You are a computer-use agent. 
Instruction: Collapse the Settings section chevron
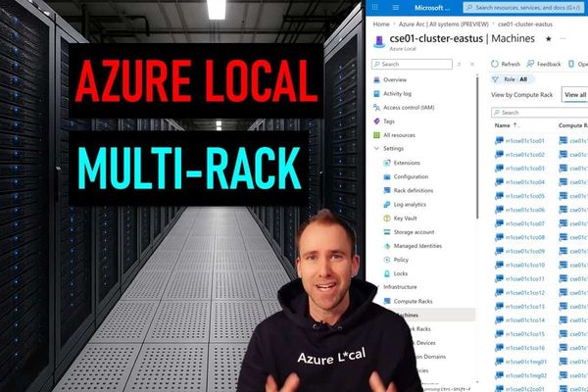[x=376, y=149]
